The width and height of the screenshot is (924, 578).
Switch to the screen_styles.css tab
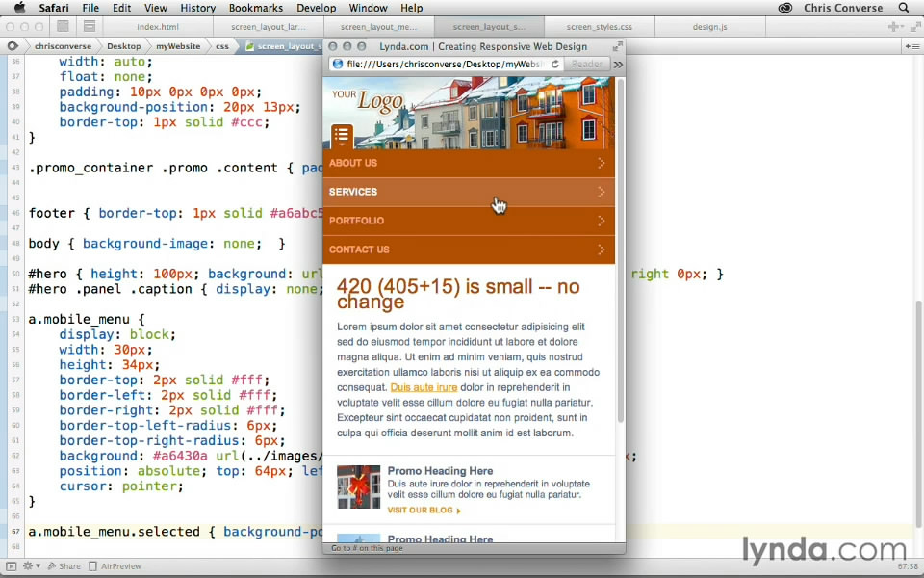point(599,27)
